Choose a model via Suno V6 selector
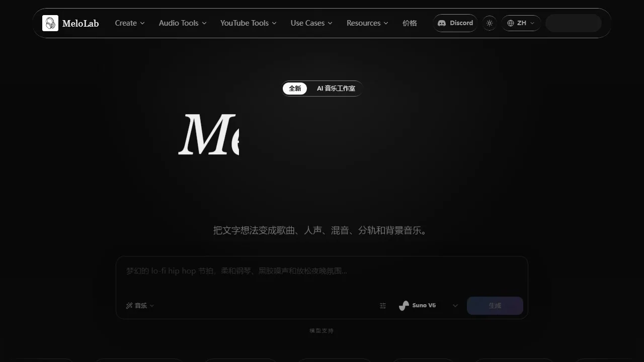Image resolution: width=644 pixels, height=362 pixels. pos(428,306)
